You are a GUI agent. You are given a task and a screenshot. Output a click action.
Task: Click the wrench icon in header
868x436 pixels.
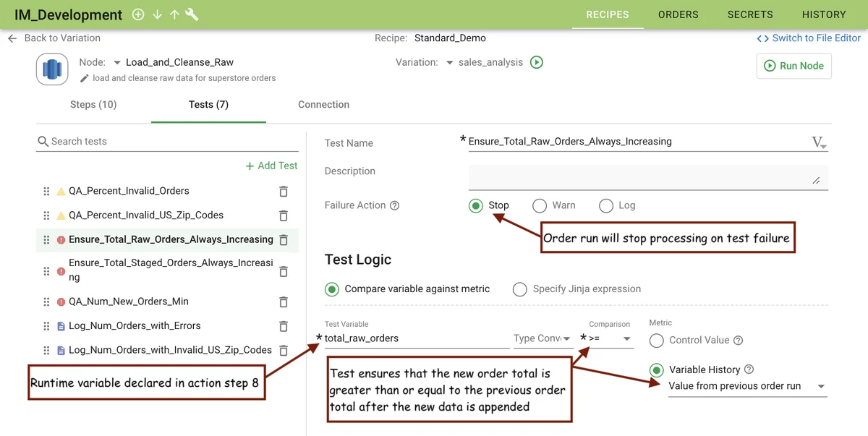point(192,14)
